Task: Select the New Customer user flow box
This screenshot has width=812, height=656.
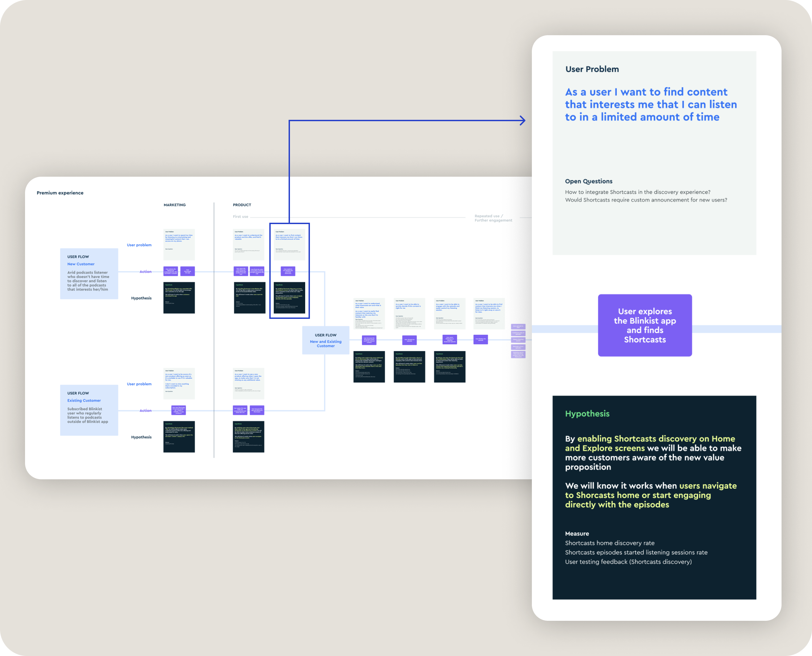Action: 89,274
